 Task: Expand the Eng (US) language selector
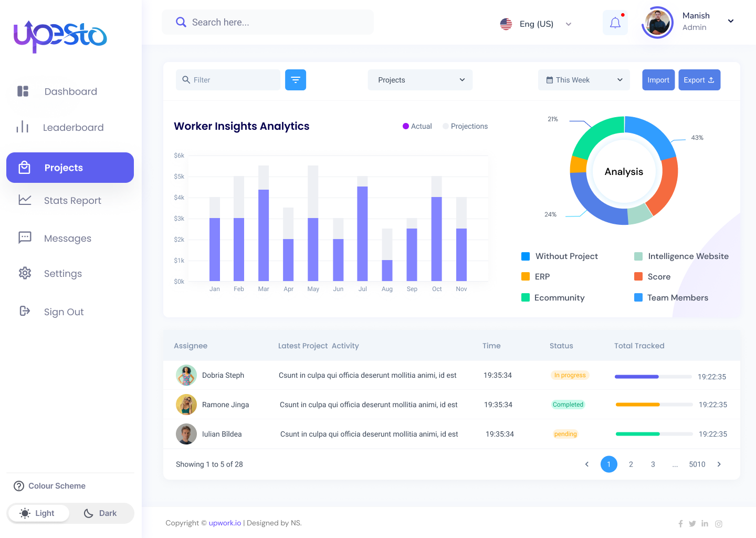tap(536, 24)
